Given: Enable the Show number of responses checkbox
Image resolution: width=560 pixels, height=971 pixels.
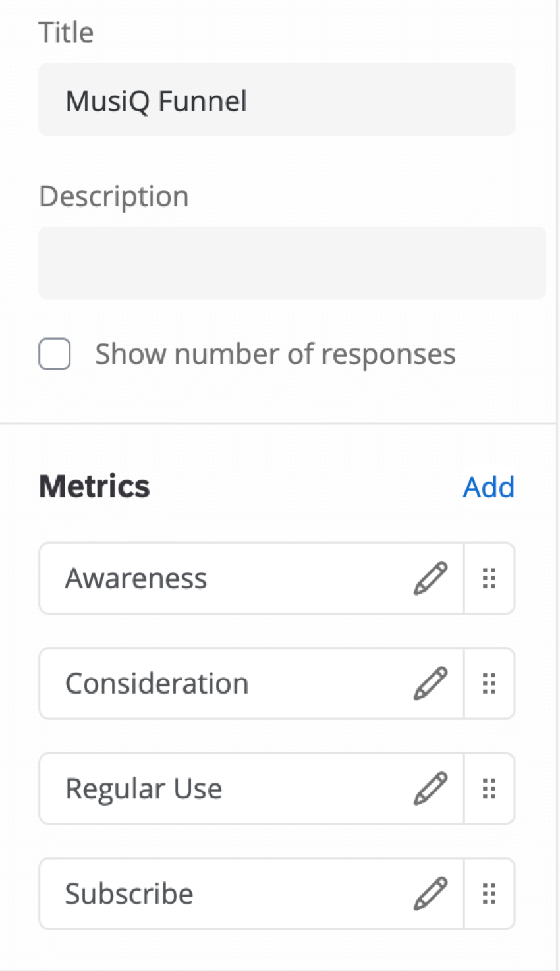Looking at the screenshot, I should (54, 354).
